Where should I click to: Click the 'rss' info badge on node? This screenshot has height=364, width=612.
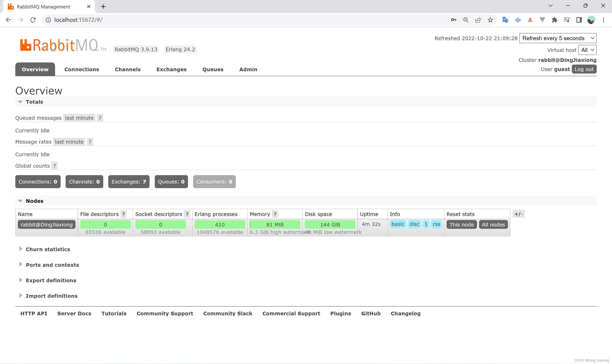(x=436, y=224)
